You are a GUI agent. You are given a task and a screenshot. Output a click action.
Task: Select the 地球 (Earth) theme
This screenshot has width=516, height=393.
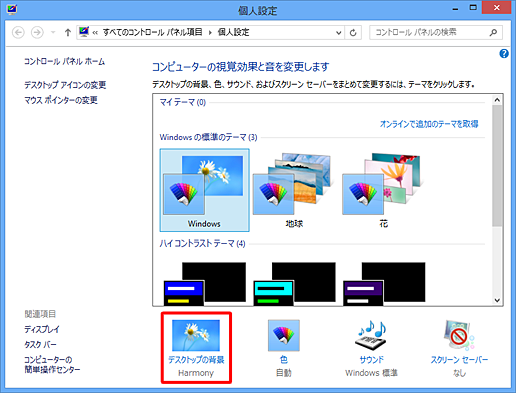point(294,190)
